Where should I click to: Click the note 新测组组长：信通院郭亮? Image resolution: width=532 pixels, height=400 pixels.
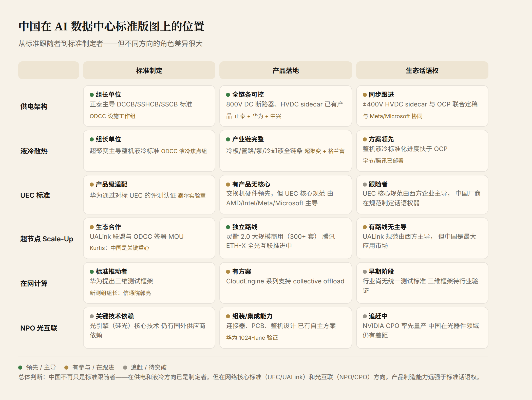[x=120, y=293]
